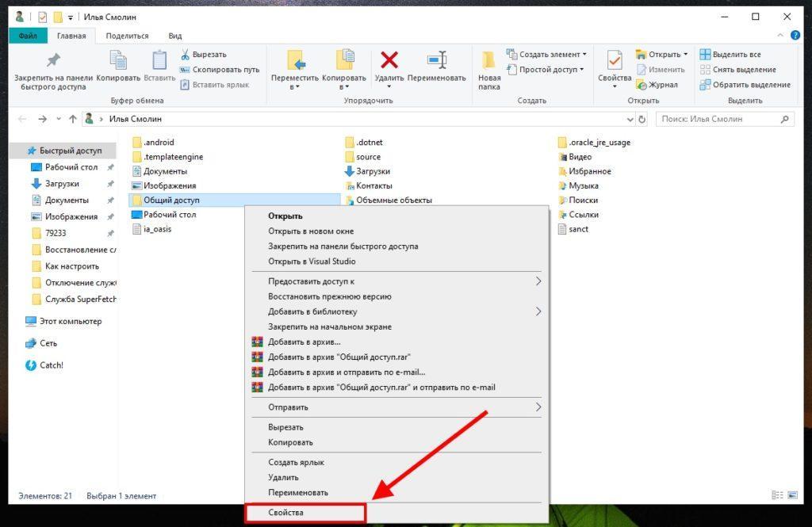Viewport: 812px width, 527px height.
Task: Choose Переименовать in the context menu
Action: point(396,493)
